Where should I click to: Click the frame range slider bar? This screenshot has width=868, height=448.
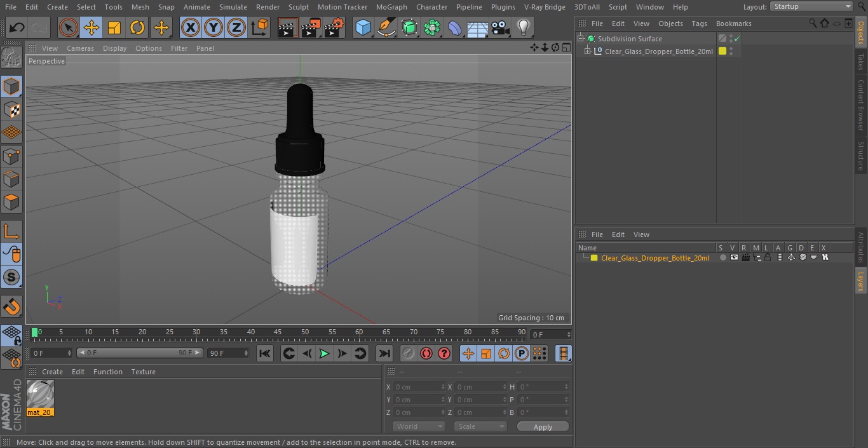pyautogui.click(x=140, y=353)
